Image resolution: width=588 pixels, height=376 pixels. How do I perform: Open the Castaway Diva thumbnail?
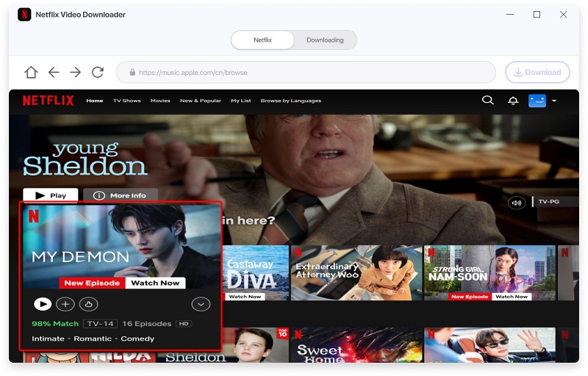[255, 272]
